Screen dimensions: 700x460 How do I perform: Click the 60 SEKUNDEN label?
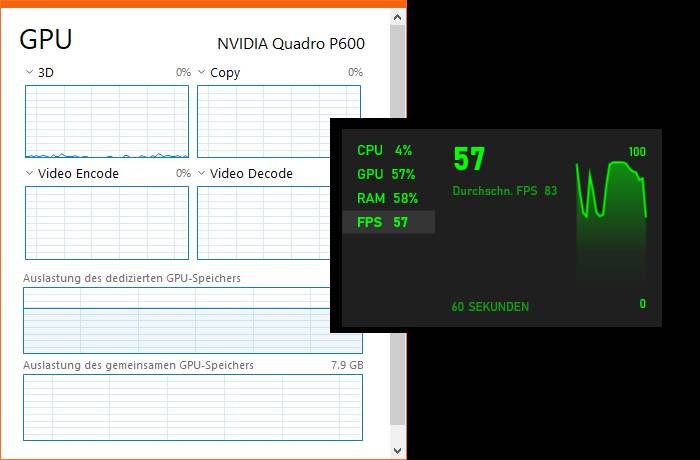pyautogui.click(x=490, y=307)
